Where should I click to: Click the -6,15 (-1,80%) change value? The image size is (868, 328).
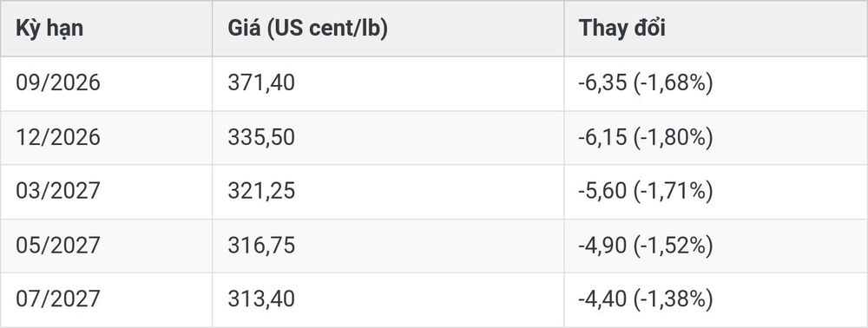pos(646,138)
